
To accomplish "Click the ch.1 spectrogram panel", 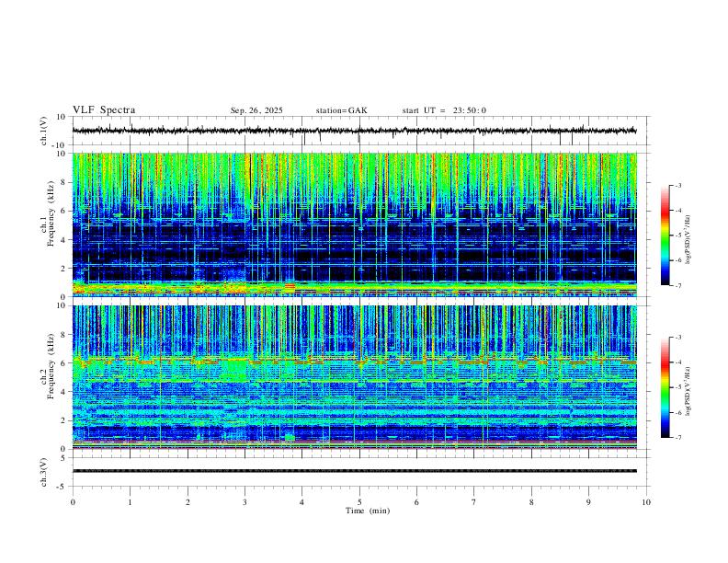I will point(354,224).
